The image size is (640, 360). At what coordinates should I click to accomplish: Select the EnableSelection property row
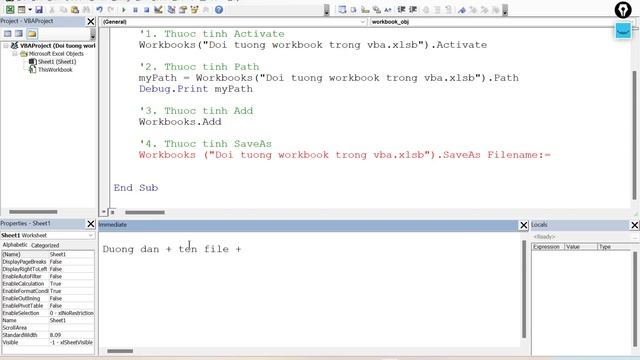click(x=48, y=313)
